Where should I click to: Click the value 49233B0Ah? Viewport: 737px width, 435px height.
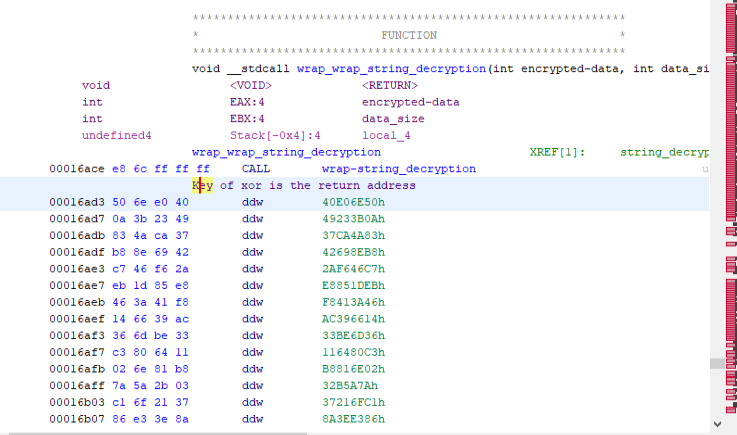click(x=353, y=219)
